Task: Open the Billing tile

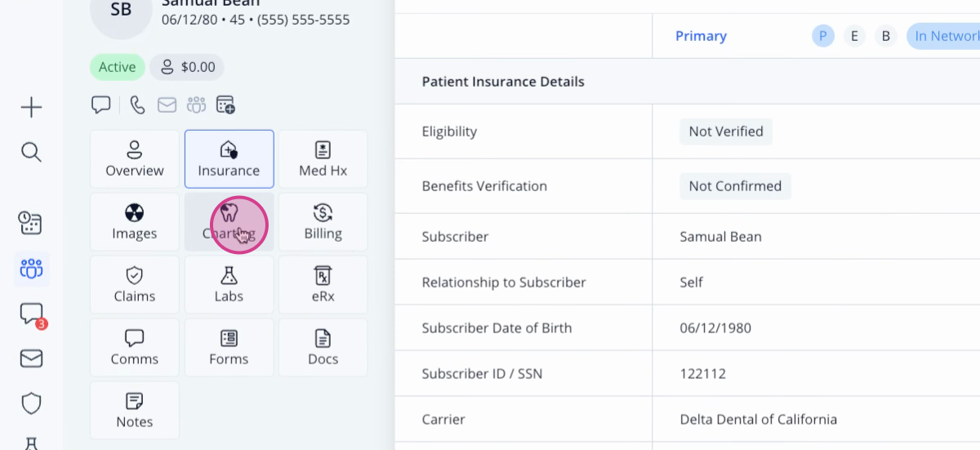Action: click(323, 222)
